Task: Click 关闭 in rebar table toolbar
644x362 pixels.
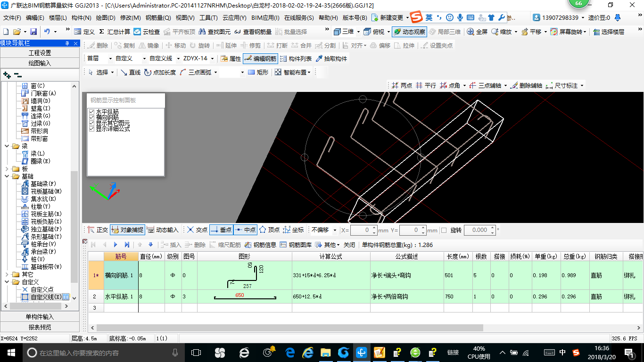Action: click(349, 245)
